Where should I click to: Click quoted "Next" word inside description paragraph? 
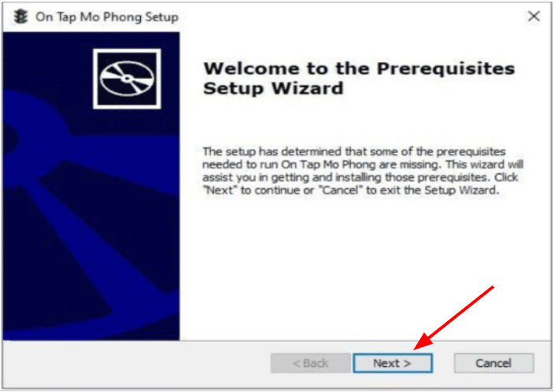(220, 190)
